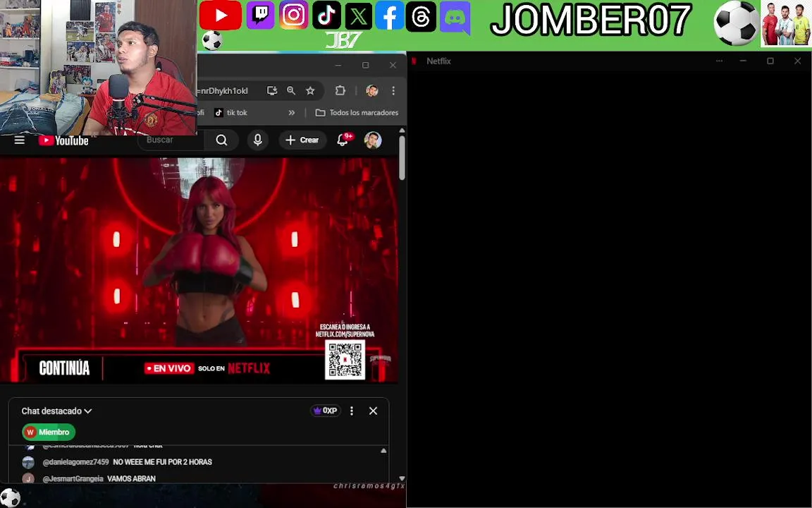This screenshot has height=508, width=812.
Task: Go to YouTube home via logo
Action: 63,140
